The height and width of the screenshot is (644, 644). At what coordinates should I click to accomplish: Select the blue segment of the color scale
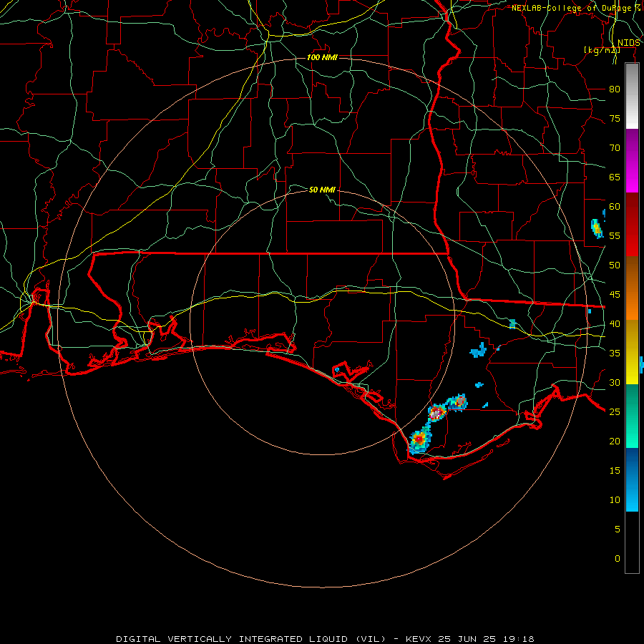(632, 479)
